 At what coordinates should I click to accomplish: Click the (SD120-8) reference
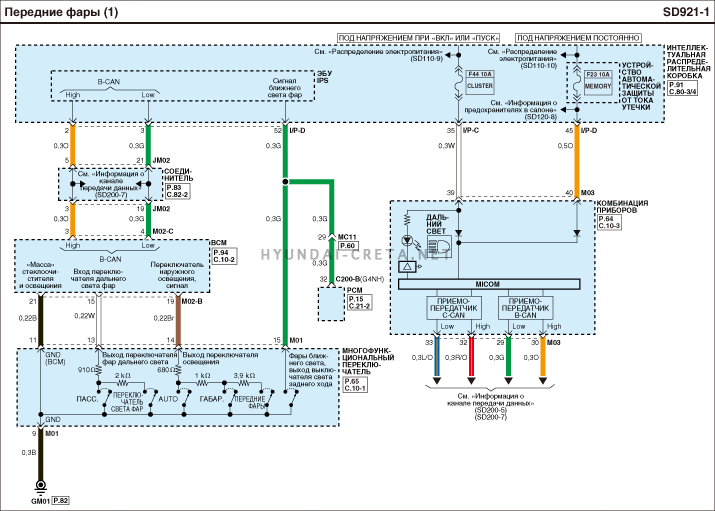(x=540, y=117)
